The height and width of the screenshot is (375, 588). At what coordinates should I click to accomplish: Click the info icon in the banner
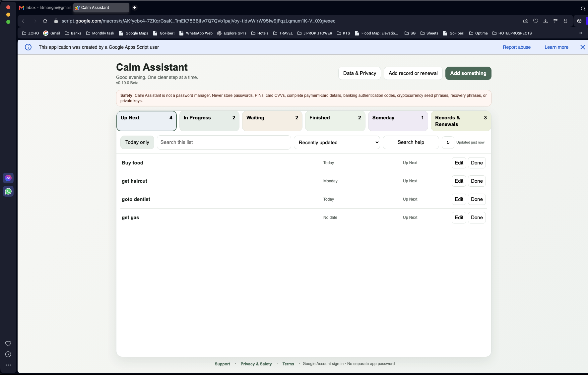pyautogui.click(x=28, y=47)
